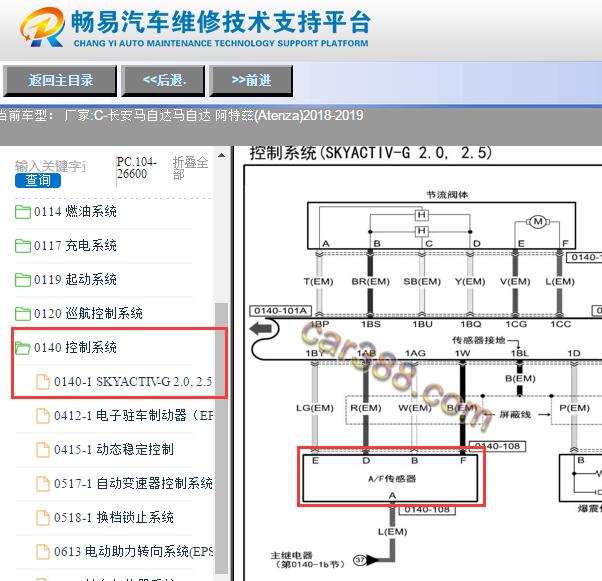Image resolution: width=602 pixels, height=581 pixels.
Task: Click the page icon beside 0140-1
Action: [43, 382]
